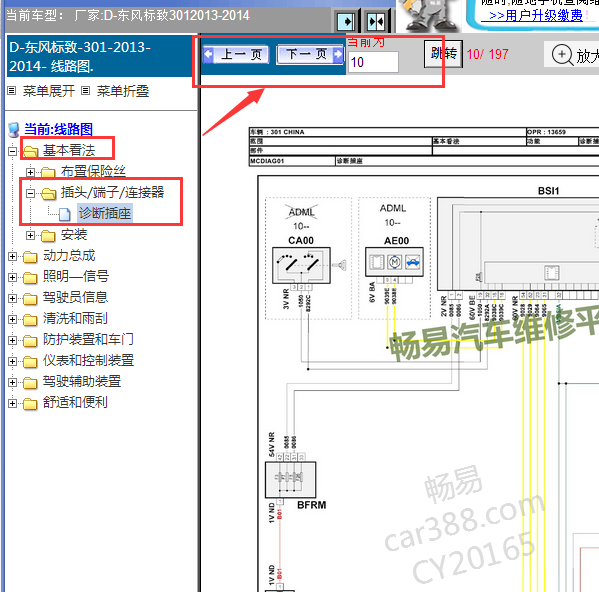The image size is (599, 592).
Task: Select the 基本看法 folder
Action: pyautogui.click(x=69, y=150)
